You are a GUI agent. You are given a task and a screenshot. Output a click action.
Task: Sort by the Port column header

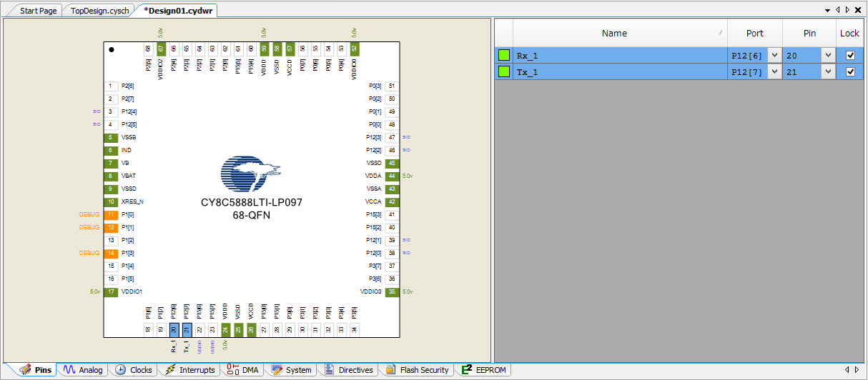pos(755,33)
